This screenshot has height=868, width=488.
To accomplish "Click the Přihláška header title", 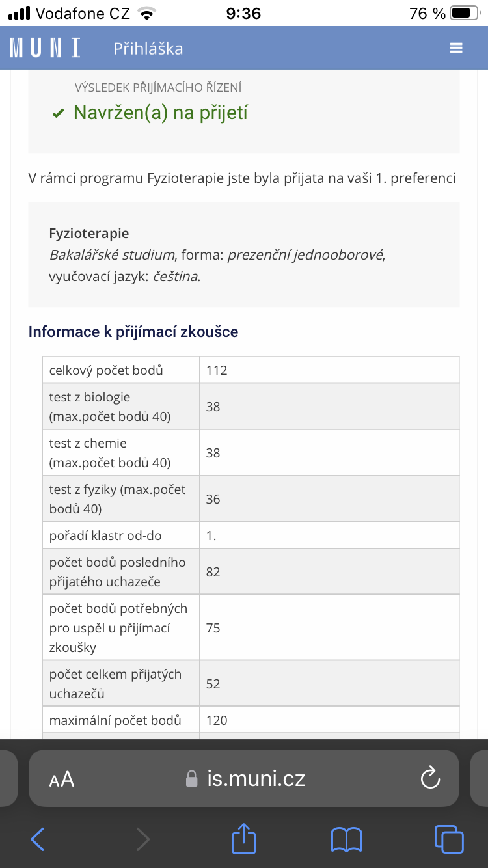I will point(148,49).
